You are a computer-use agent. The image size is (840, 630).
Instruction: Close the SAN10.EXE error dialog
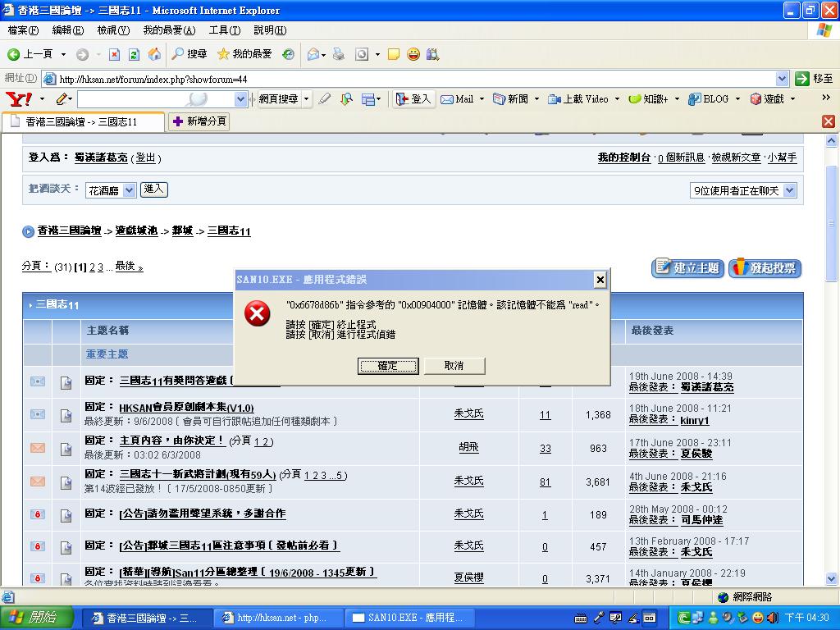[600, 280]
